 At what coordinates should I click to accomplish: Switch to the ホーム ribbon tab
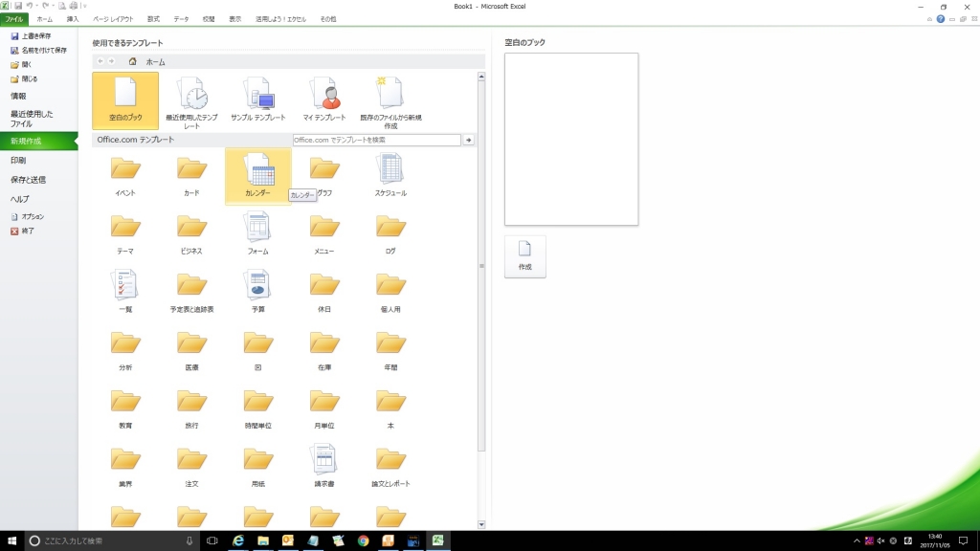(44, 19)
